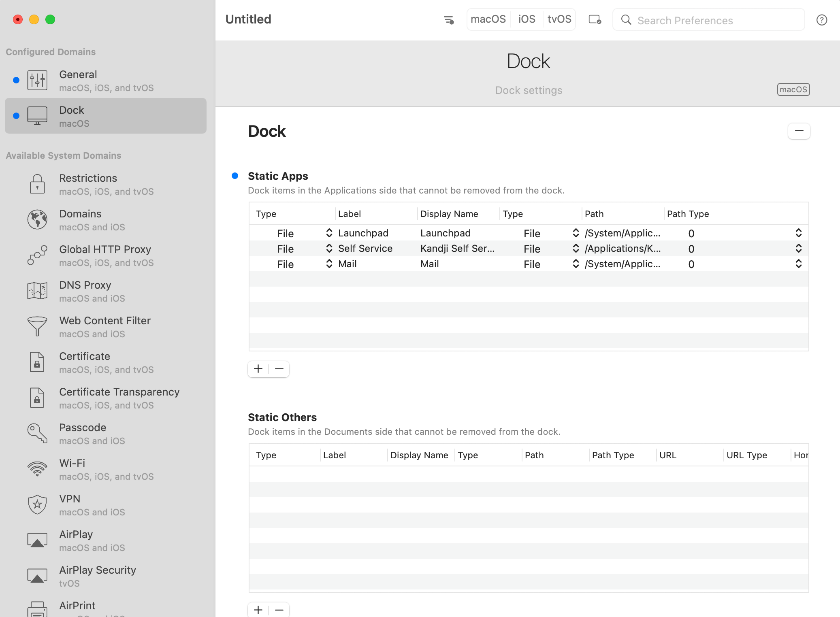Screen dimensions: 840x617
Task: Open Wi-Fi signal icon
Action: coord(37,469)
